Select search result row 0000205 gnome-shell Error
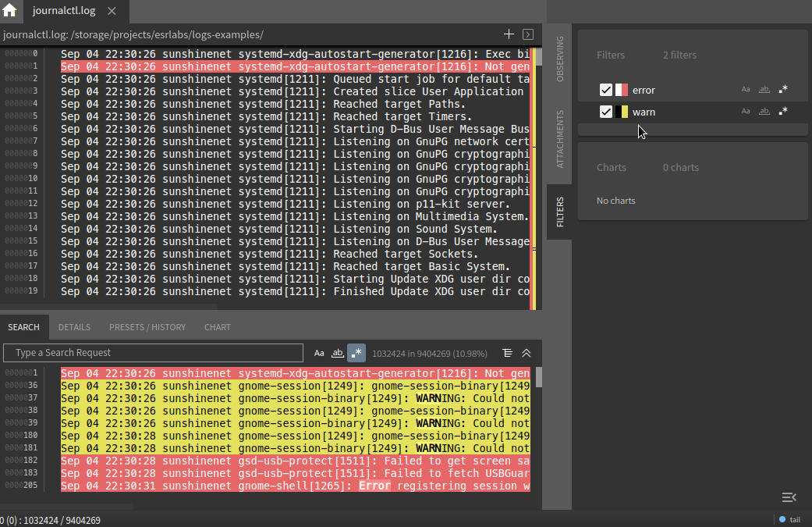 coord(295,486)
